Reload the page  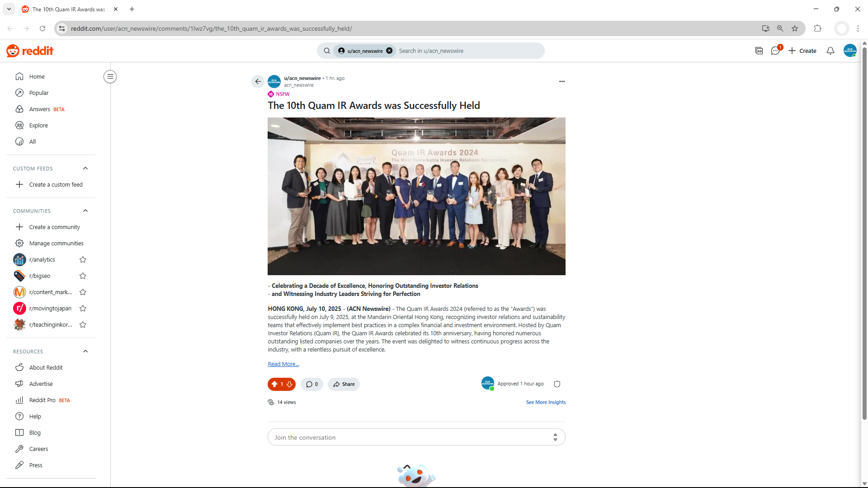pos(42,28)
